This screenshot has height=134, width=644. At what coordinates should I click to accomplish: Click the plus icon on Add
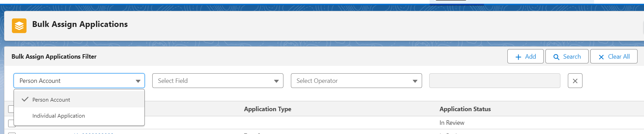518,57
